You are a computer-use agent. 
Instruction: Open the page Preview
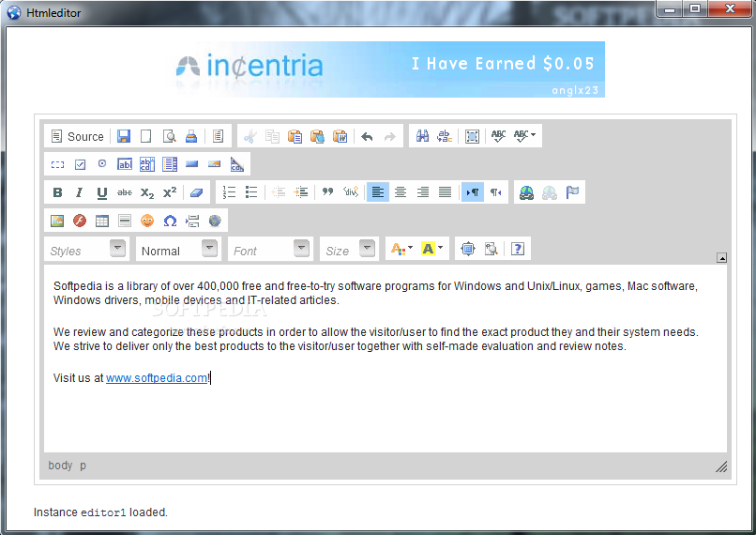[169, 136]
